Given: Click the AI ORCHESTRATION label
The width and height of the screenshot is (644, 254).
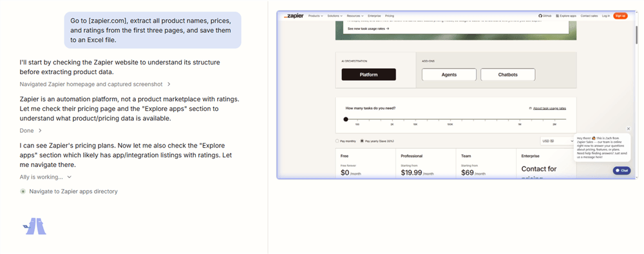Looking at the screenshot, I should point(354,61).
